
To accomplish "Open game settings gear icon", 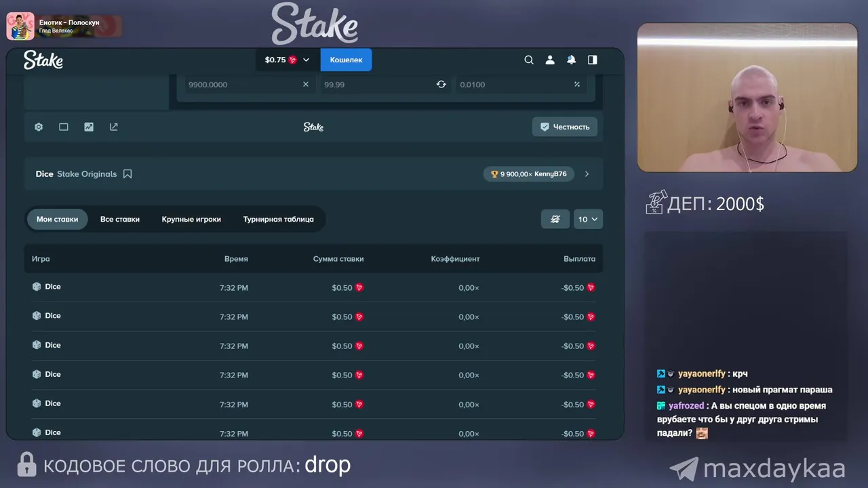I will pos(39,127).
